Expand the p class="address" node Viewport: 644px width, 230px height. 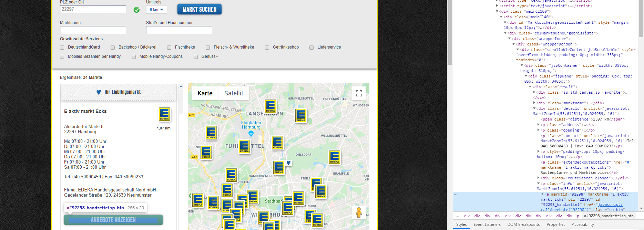tap(539, 125)
